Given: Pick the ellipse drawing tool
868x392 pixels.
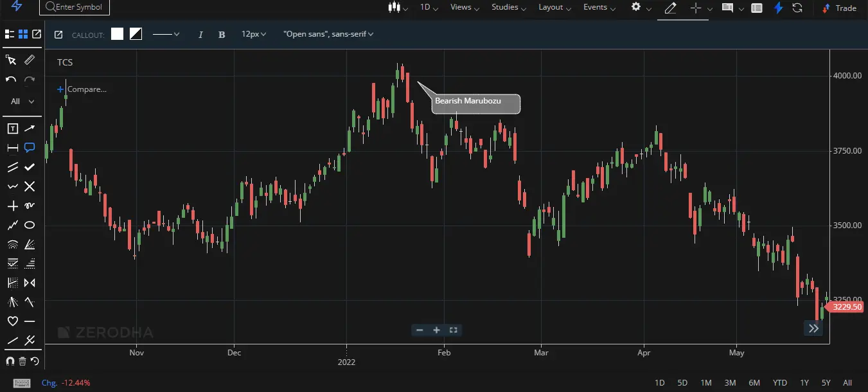Looking at the screenshot, I should click(x=30, y=225).
